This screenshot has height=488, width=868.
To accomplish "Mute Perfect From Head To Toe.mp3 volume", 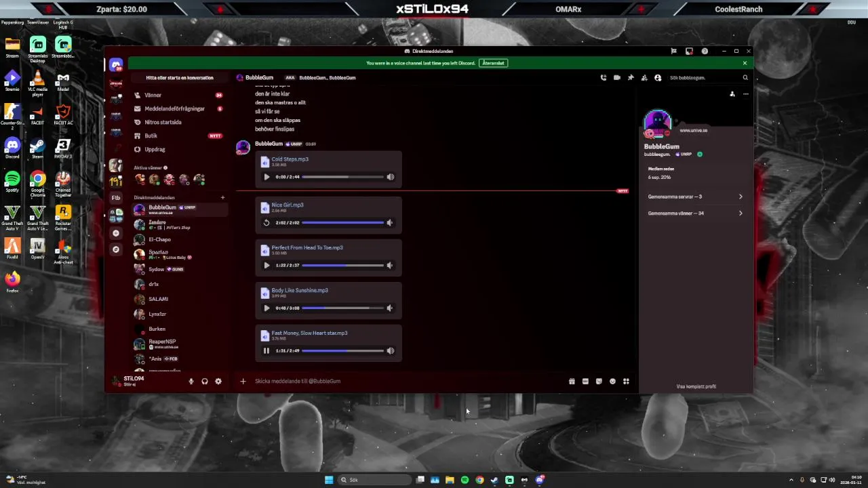I will pyautogui.click(x=389, y=265).
